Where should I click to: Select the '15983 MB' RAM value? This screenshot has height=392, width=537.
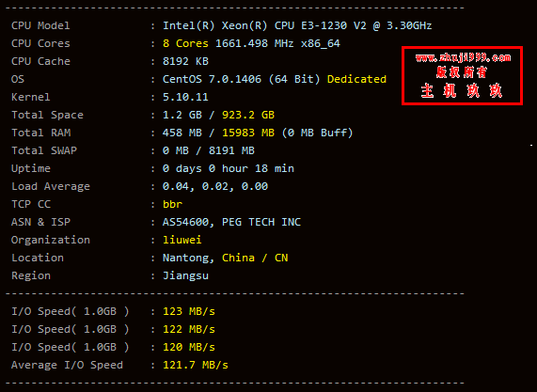pyautogui.click(x=248, y=133)
